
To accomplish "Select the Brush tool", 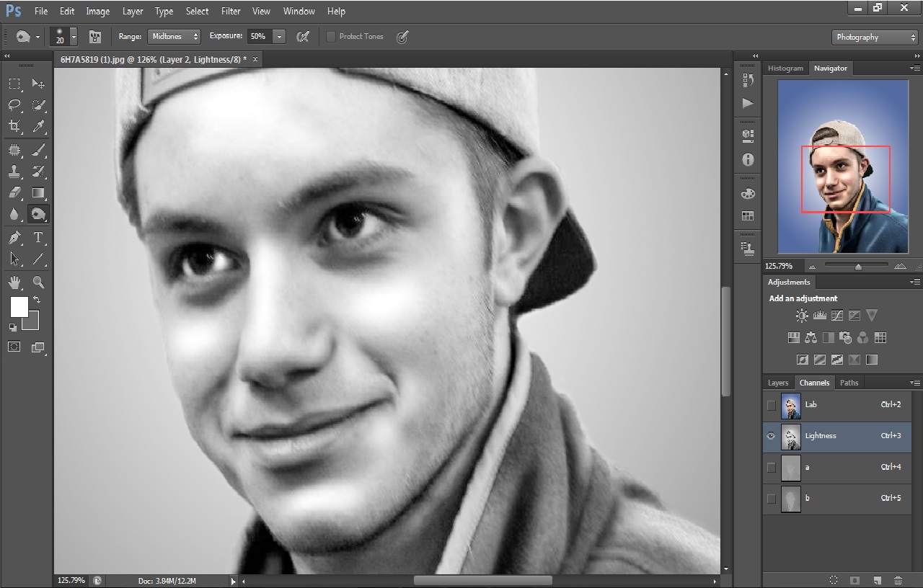I will tap(39, 150).
